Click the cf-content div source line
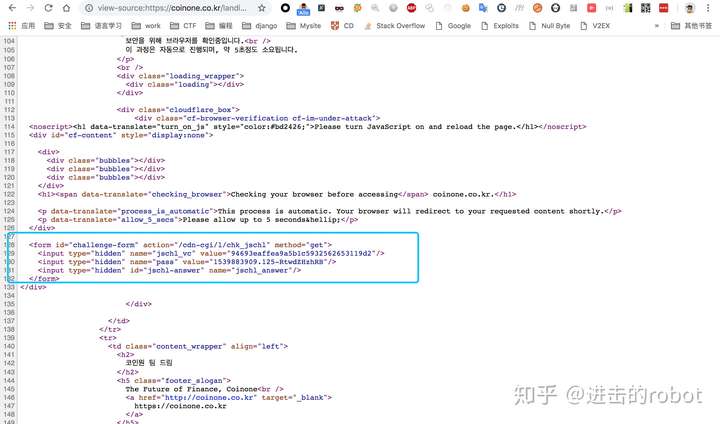Screen dimensions: 720x424 121,135
